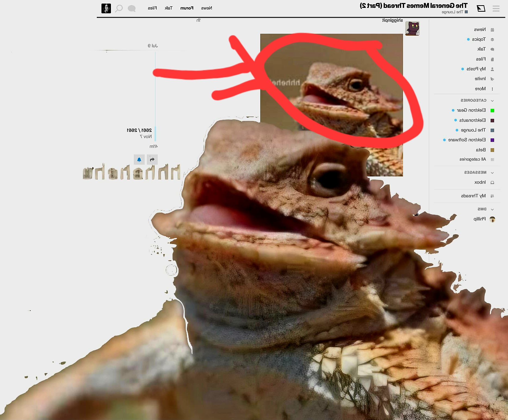Open the chat bubble icon in the header

132,8
